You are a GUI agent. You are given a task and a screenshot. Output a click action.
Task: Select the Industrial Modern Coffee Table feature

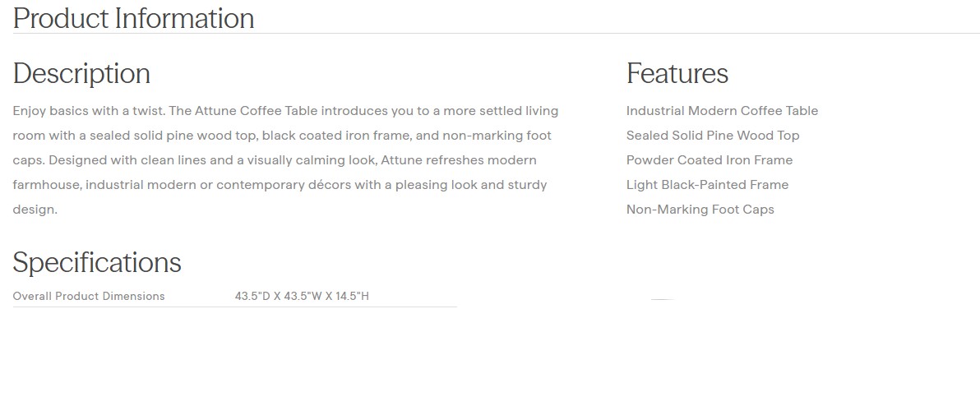click(x=722, y=111)
